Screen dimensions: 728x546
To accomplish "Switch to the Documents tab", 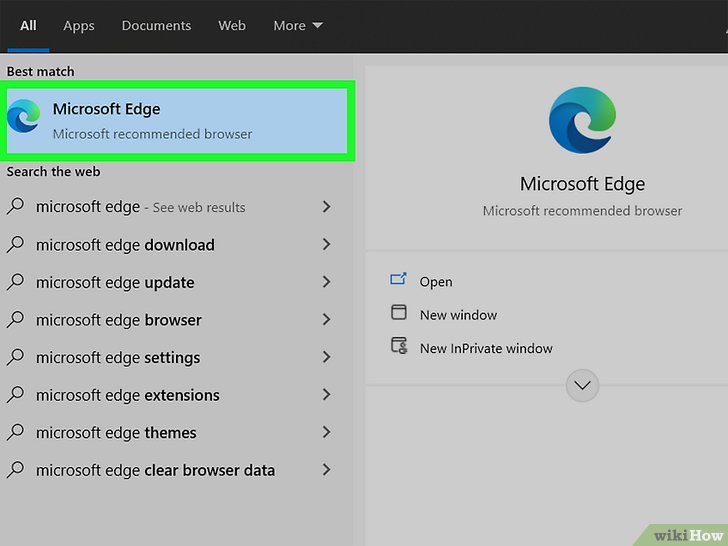I will point(155,25).
